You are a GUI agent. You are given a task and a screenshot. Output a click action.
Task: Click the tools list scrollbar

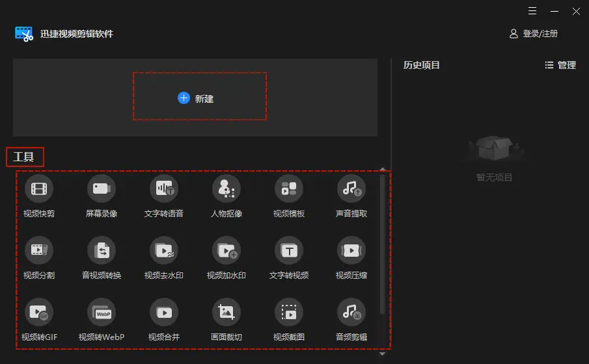pos(383,244)
